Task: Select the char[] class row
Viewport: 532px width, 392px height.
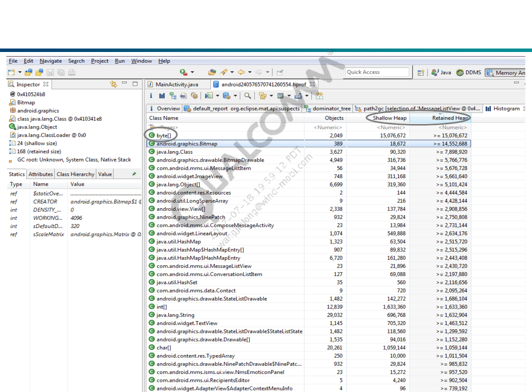Action: (x=309, y=347)
